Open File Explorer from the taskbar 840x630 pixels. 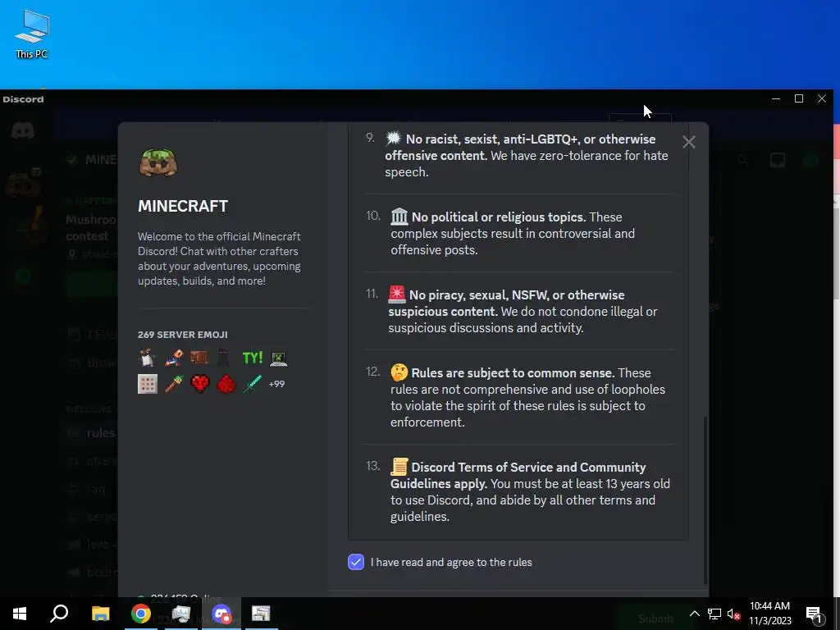coord(100,614)
